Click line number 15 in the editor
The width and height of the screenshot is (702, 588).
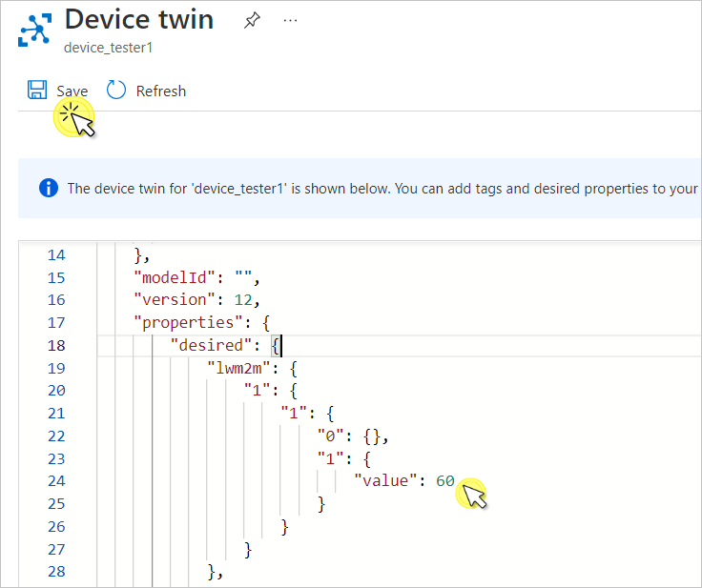tap(56, 278)
